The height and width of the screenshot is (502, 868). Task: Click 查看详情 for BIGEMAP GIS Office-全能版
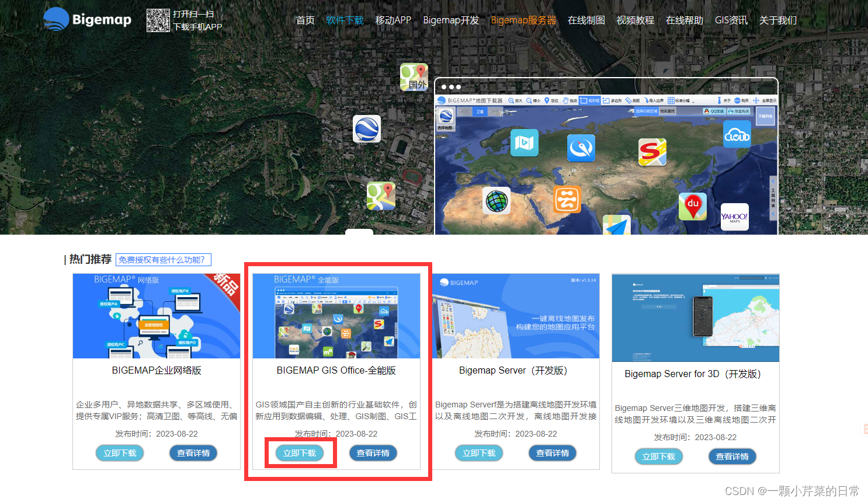(373, 453)
